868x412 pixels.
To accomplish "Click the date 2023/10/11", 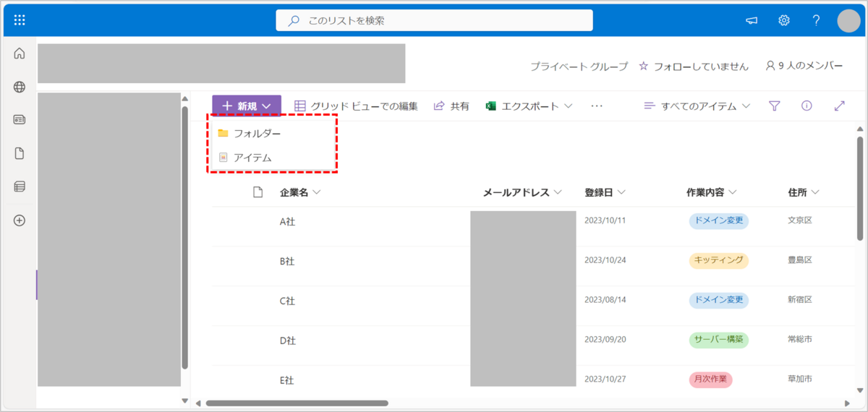I will tap(605, 220).
